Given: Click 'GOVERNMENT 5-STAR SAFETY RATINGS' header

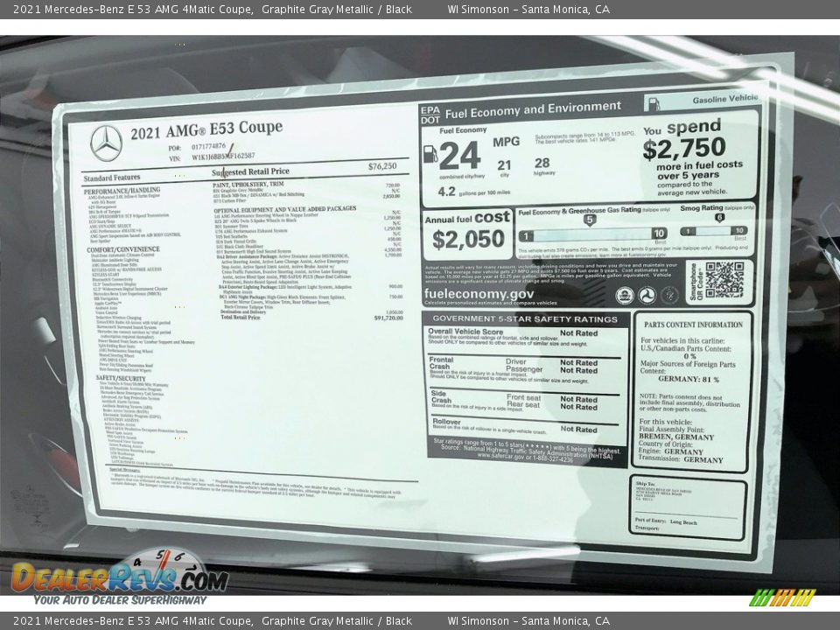Looking at the screenshot, I should tap(525, 318).
